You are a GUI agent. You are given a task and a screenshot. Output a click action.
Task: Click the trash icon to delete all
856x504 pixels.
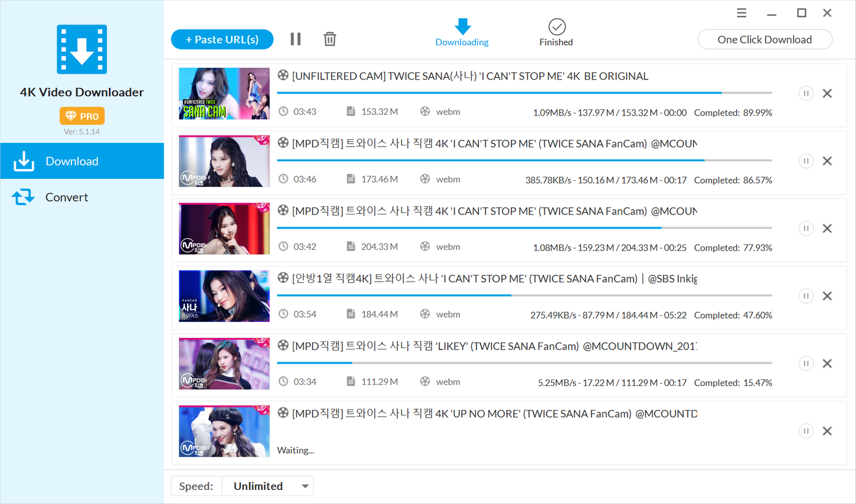[x=330, y=39]
